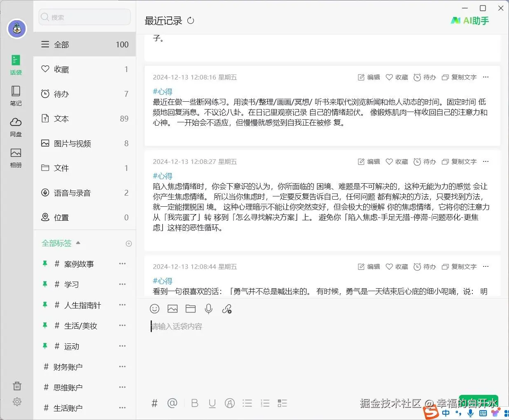Click #心得 tag in 12:08:16 record
The height and width of the screenshot is (420, 509).
(x=163, y=91)
